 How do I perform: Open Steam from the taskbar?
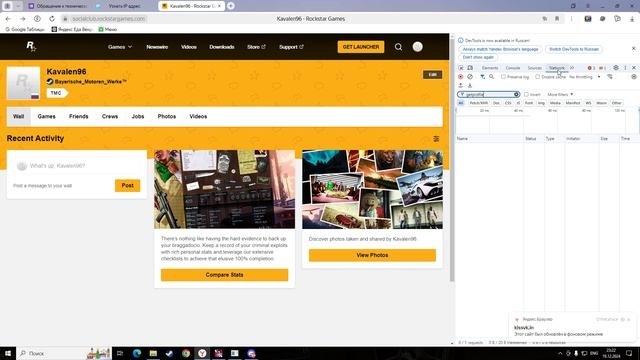[x=169, y=353]
